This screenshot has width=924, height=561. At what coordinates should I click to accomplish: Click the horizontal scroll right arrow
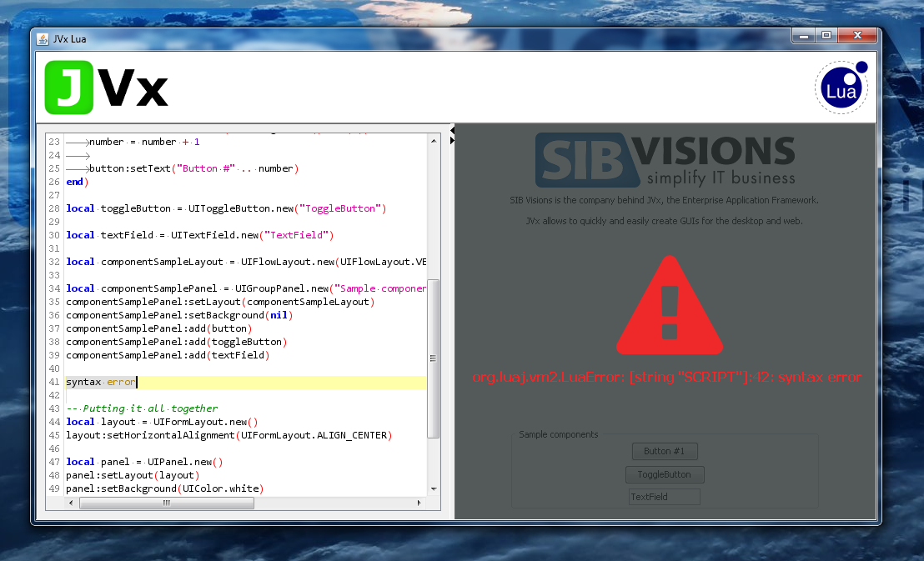point(419,503)
